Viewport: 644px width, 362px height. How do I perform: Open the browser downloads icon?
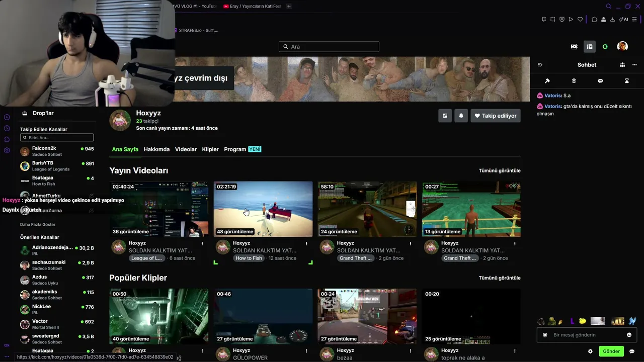[x=612, y=20]
